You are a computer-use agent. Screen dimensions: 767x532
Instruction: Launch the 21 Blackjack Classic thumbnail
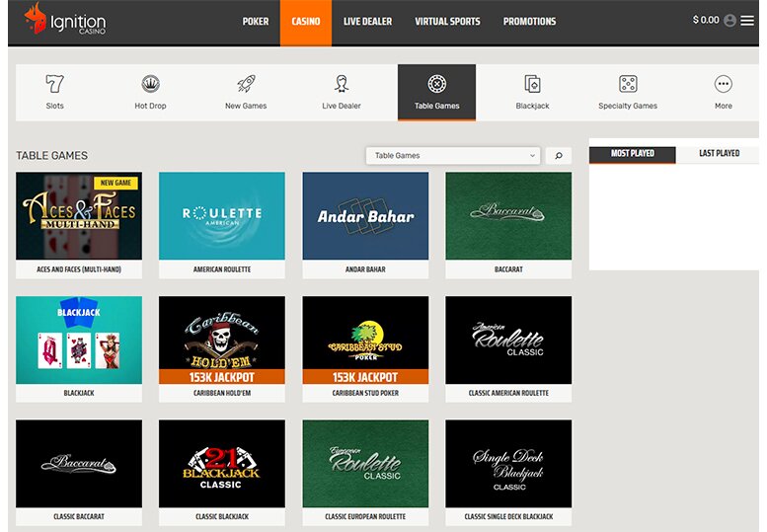pos(222,464)
